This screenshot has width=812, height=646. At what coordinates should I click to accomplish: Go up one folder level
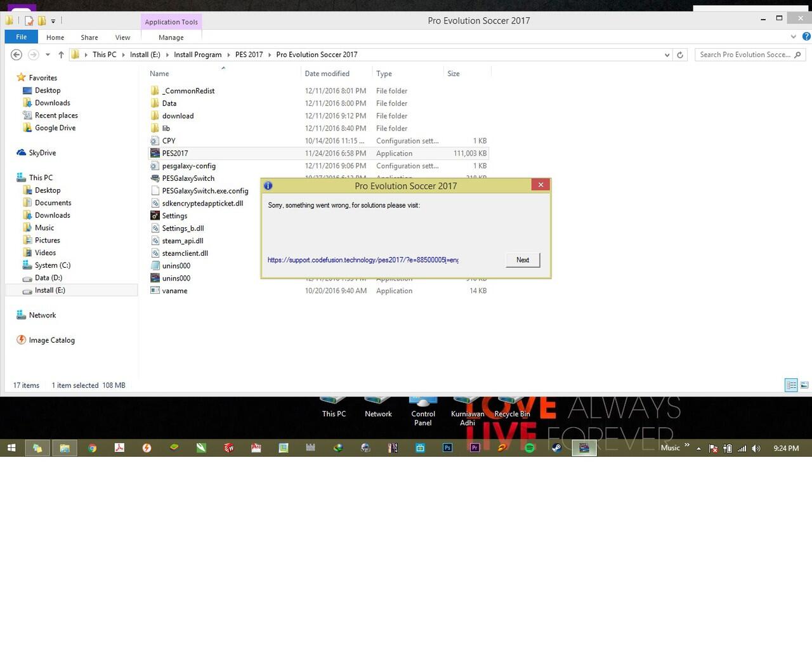[61, 55]
